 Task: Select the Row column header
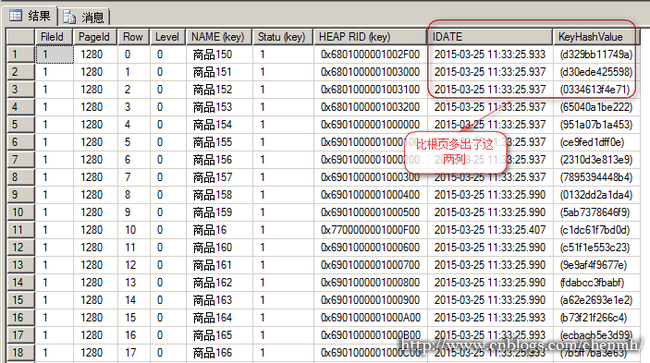click(x=133, y=37)
